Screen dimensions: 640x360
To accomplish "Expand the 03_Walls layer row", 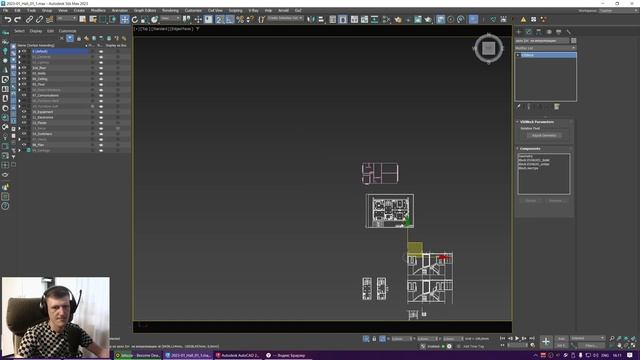I will click(x=19, y=73).
